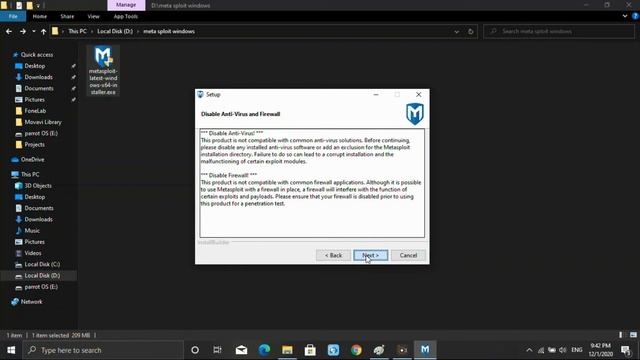Expand the address bar history dropdown
640x360 pixels.
(456, 31)
